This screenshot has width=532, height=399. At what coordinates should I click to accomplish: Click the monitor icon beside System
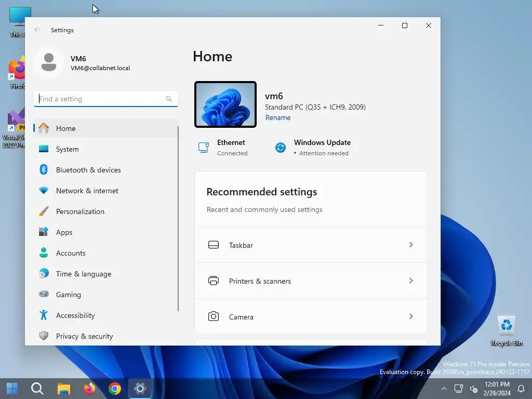click(x=44, y=149)
